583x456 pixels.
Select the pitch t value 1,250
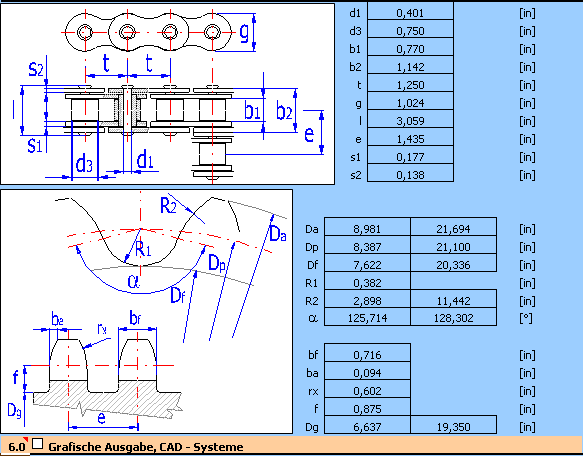(410, 83)
